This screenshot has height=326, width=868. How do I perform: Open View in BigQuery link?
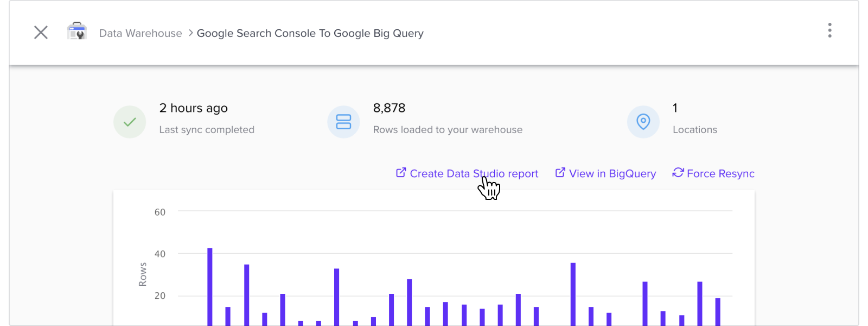[612, 173]
